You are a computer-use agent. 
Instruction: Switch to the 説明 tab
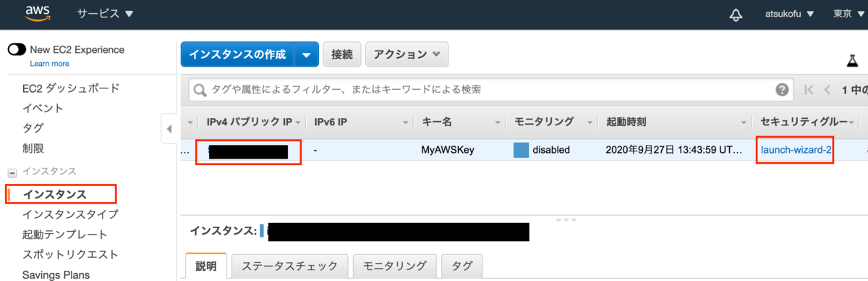(206, 266)
